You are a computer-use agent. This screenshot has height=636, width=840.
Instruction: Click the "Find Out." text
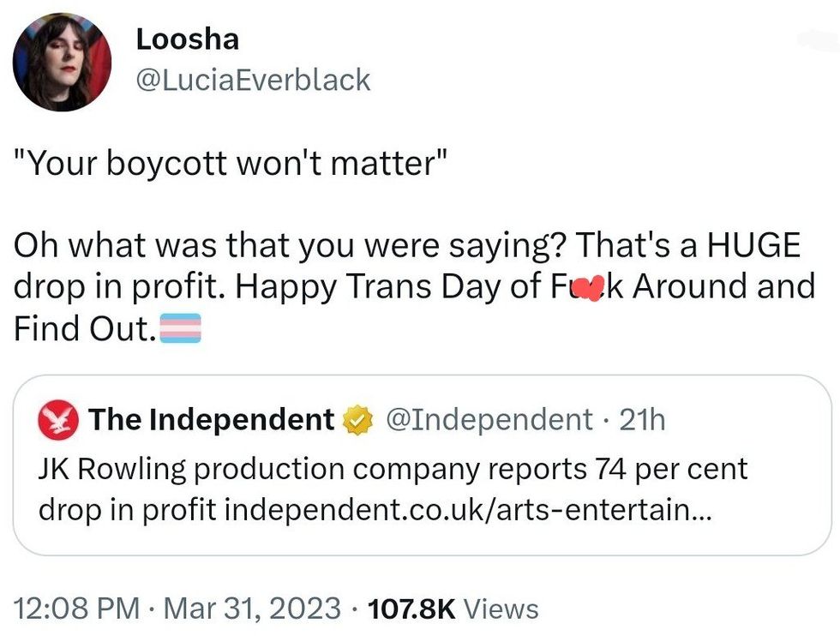[x=84, y=328]
